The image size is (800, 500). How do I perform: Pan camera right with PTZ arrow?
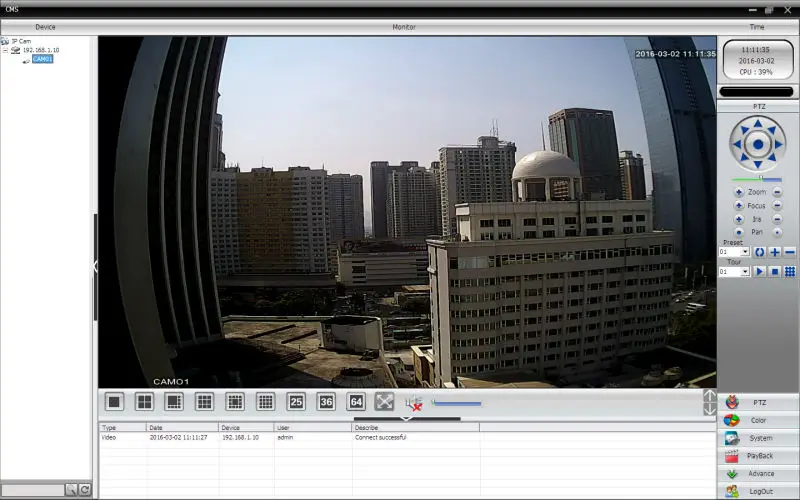pos(778,144)
